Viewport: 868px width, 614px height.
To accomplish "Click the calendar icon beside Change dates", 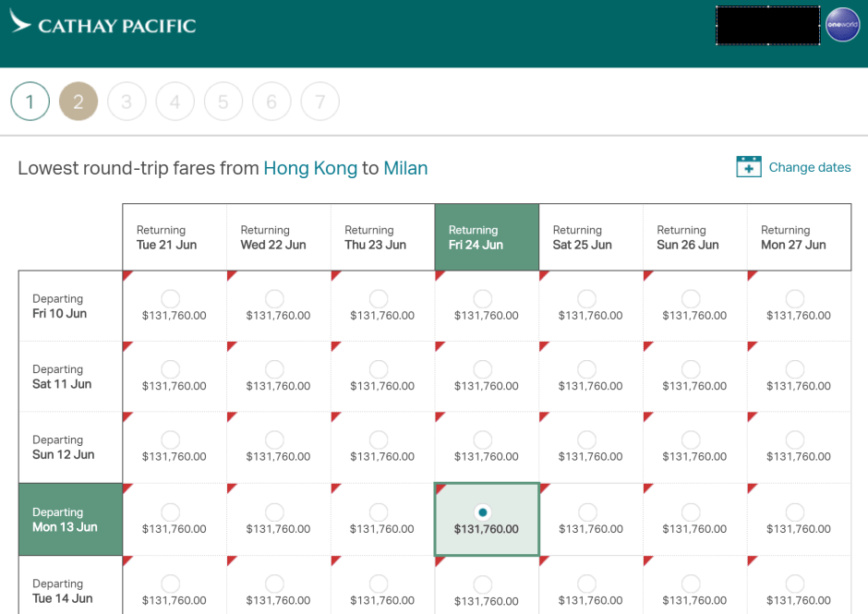I will [x=748, y=167].
